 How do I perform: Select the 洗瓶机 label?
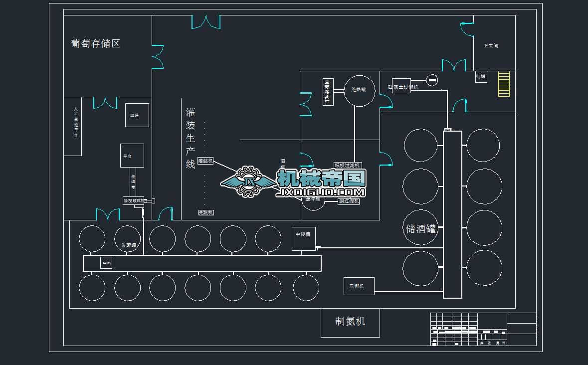[206, 212]
